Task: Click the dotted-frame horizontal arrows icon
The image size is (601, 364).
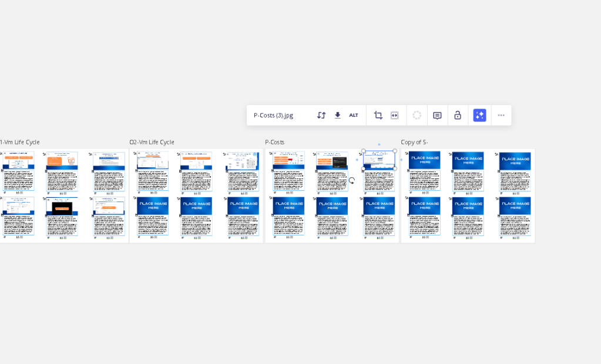Action: (394, 115)
